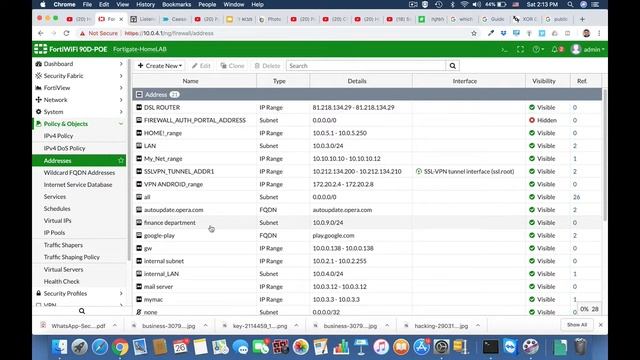The height and width of the screenshot is (360, 640).
Task: Click the Wi-Fi icon in menu bar
Action: pyautogui.click(x=464, y=4)
